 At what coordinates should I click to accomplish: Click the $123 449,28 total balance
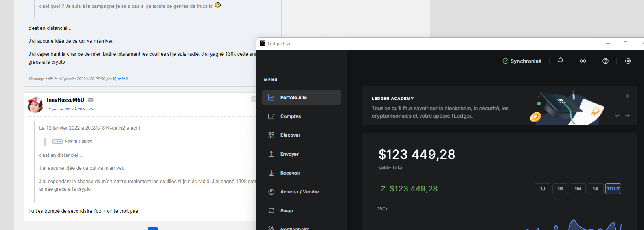417,155
